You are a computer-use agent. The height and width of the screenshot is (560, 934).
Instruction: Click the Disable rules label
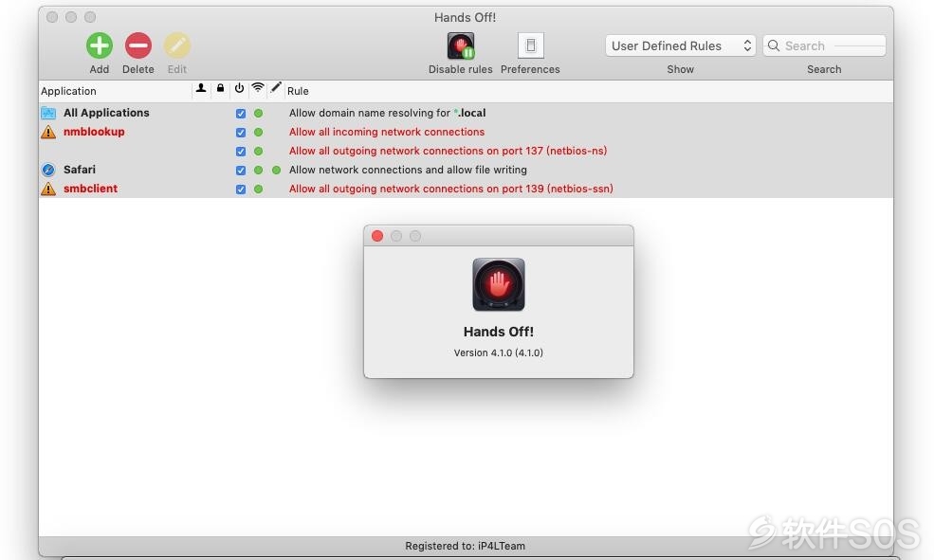461,69
